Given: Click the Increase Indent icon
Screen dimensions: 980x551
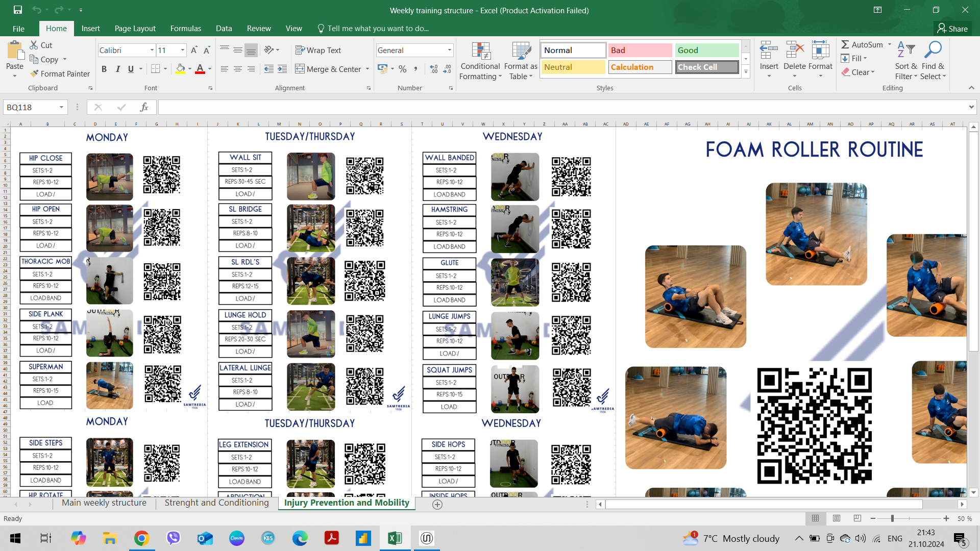Looking at the screenshot, I should (282, 69).
